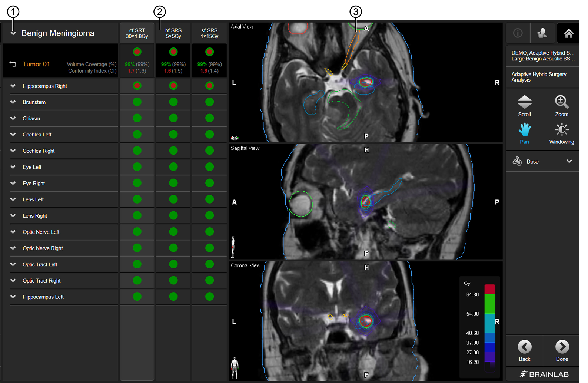This screenshot has height=383, width=588.
Task: Click the Sagittal View image panel
Action: [x=366, y=202]
